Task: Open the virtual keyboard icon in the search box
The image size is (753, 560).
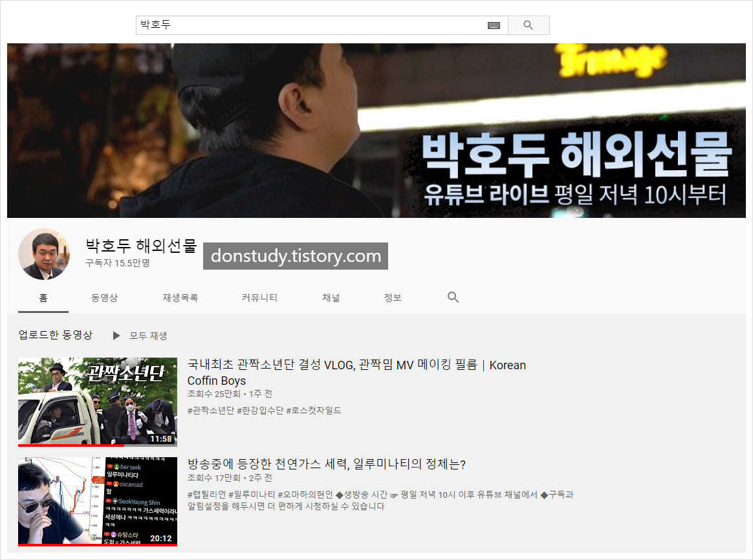Action: click(x=494, y=25)
